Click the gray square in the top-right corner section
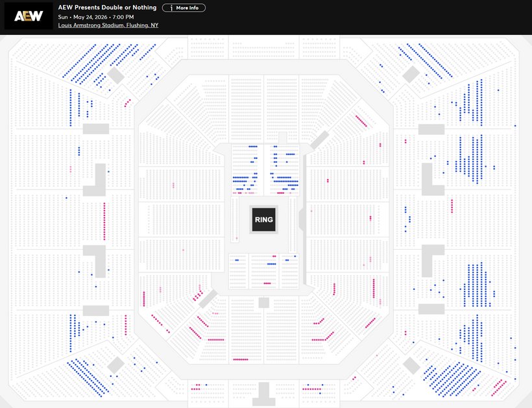The image size is (532, 408). [411, 75]
